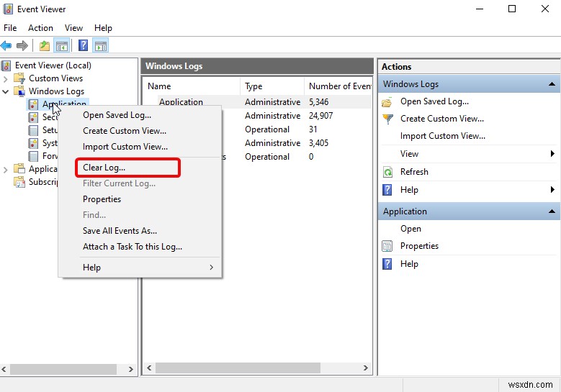Click the Setup log icon in tree
This screenshot has height=392, width=561.
[x=33, y=130]
